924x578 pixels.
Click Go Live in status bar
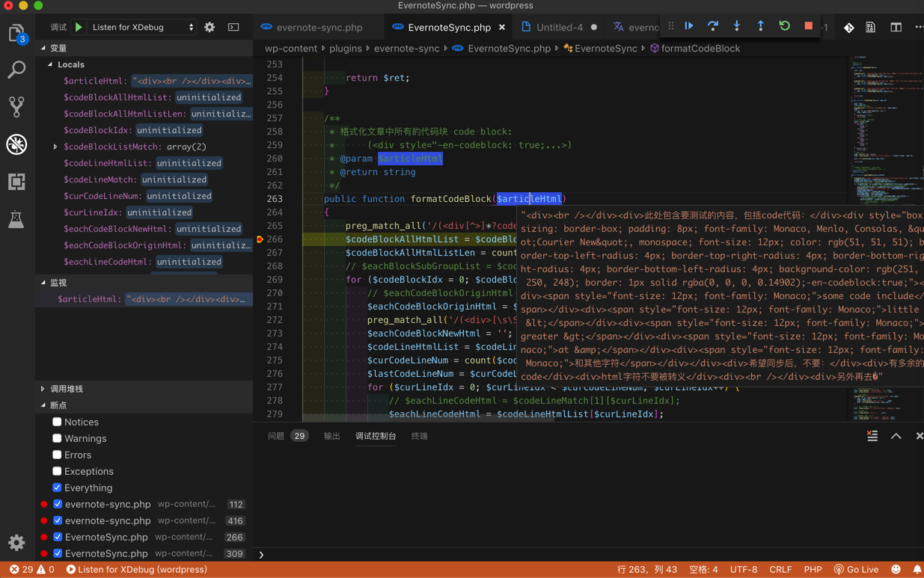[x=857, y=569]
